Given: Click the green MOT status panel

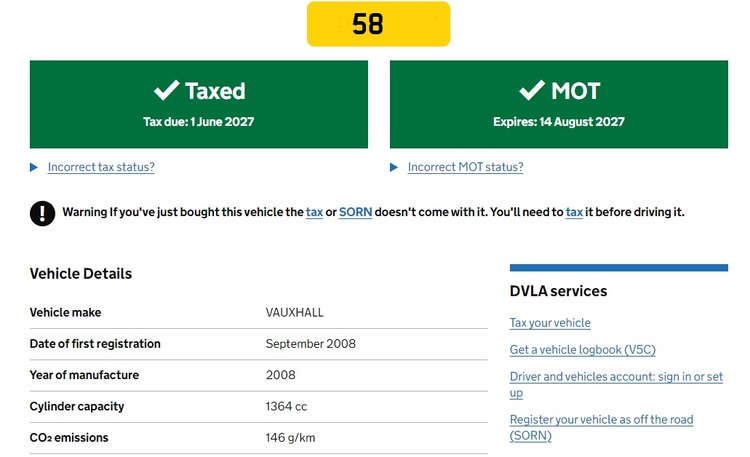Looking at the screenshot, I should pyautogui.click(x=559, y=104).
